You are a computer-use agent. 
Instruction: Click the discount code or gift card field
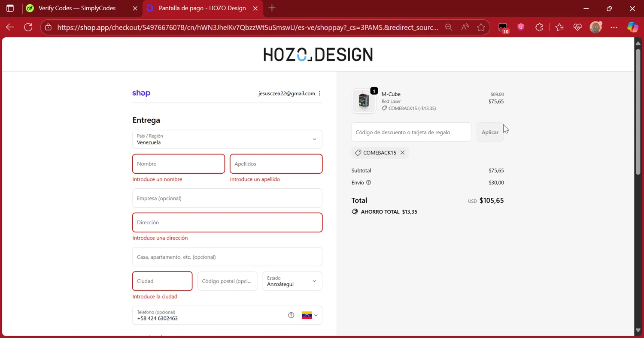[411, 132]
